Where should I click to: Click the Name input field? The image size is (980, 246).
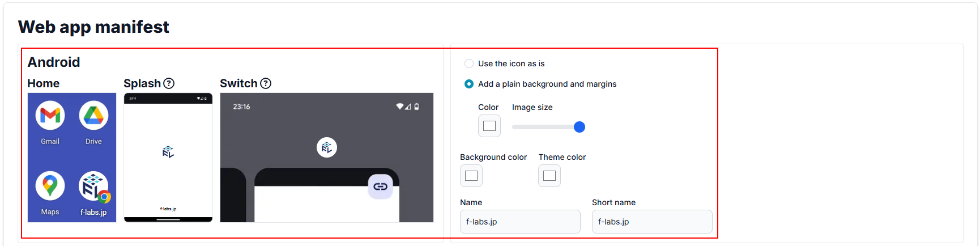[520, 222]
